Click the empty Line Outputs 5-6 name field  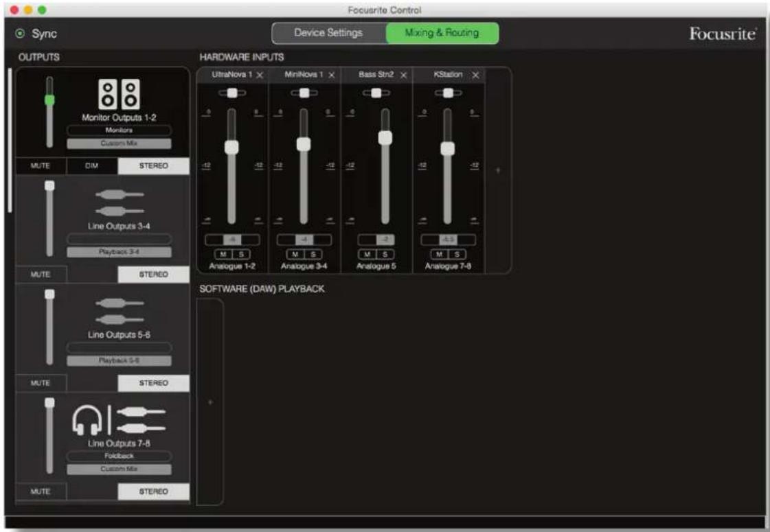120,347
